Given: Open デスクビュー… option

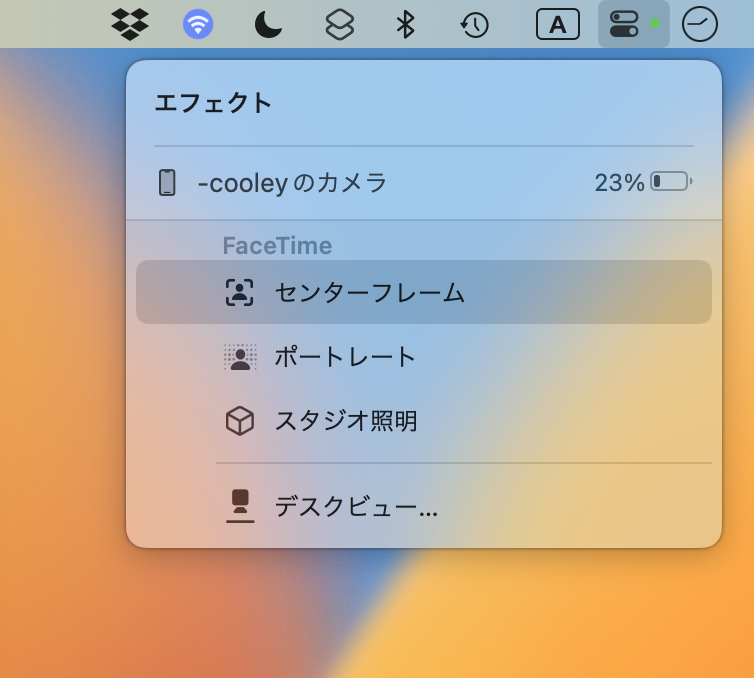Looking at the screenshot, I should (x=424, y=506).
